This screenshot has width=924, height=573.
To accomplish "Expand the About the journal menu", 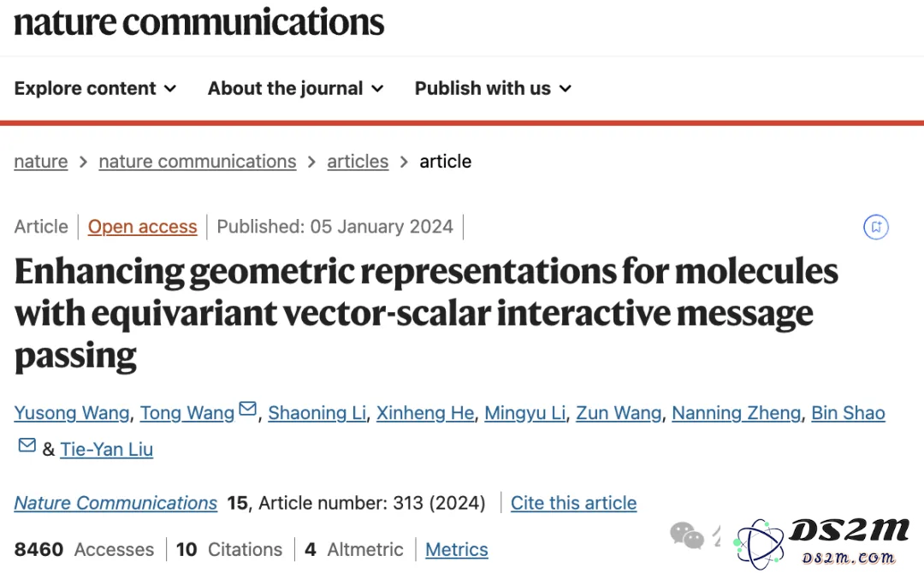I will click(x=296, y=88).
